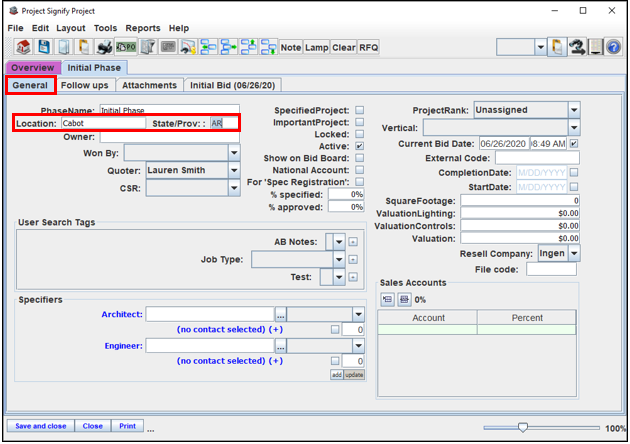
Task: Open the Initial Bid (06/26/20) tab
Action: click(x=233, y=85)
